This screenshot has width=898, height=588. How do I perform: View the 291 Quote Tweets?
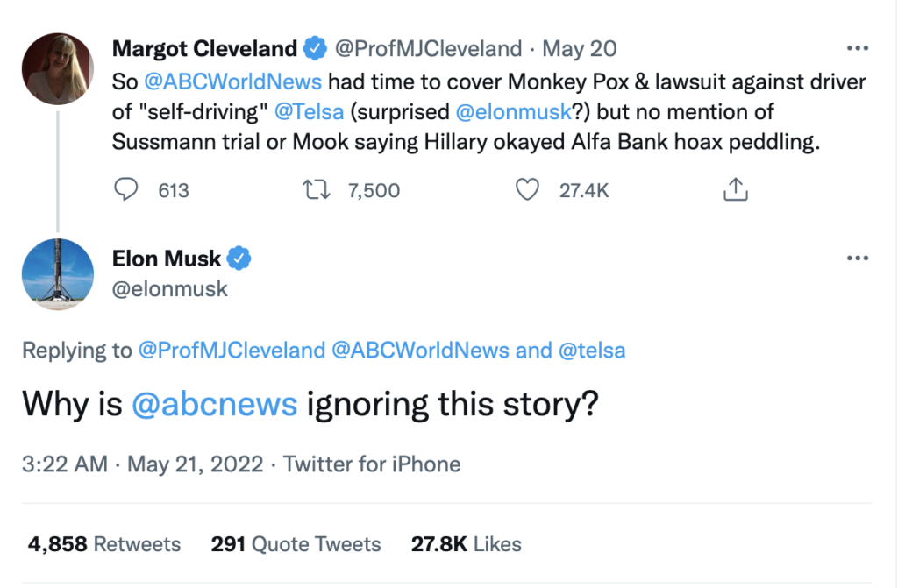296,544
